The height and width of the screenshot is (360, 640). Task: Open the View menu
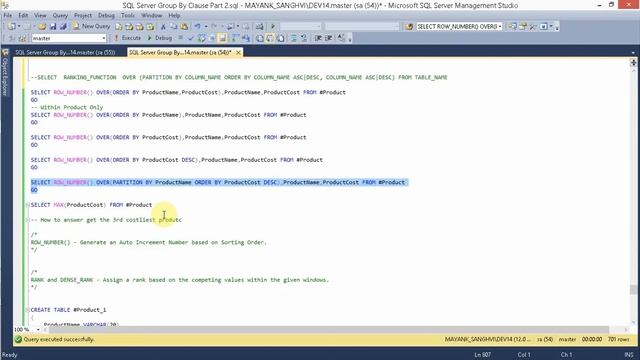[40, 16]
